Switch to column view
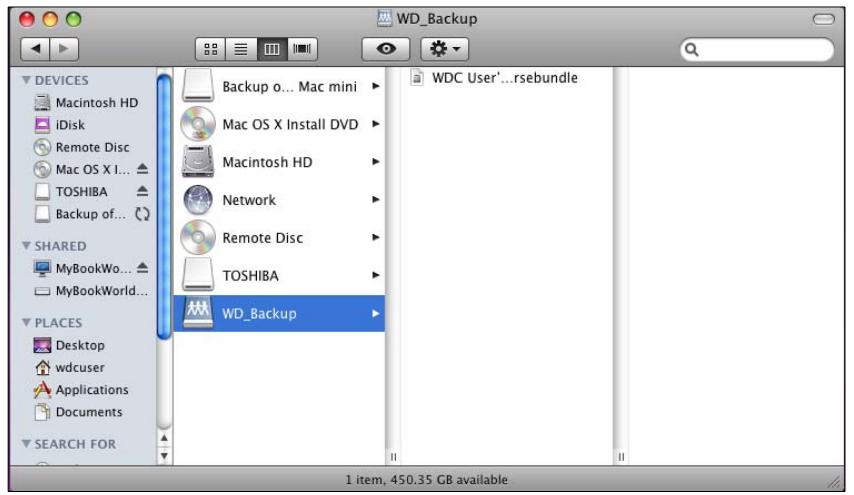Image resolution: width=854 pixels, height=495 pixels. coord(272,49)
